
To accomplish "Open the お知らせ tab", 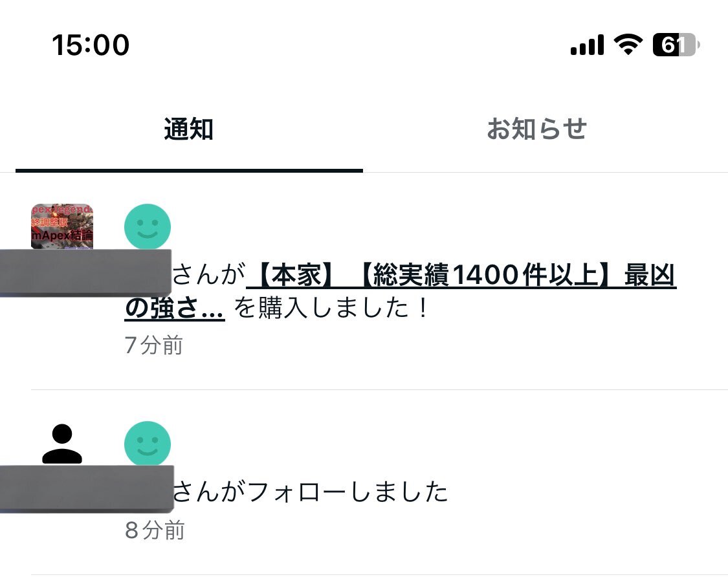I will (x=536, y=129).
